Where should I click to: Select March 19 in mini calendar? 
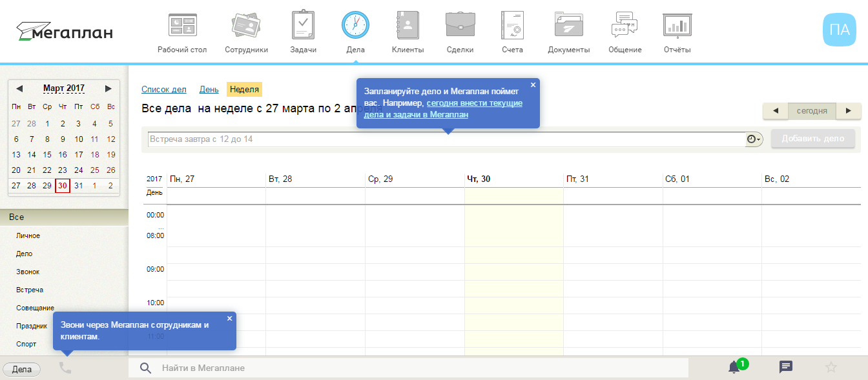pos(111,155)
